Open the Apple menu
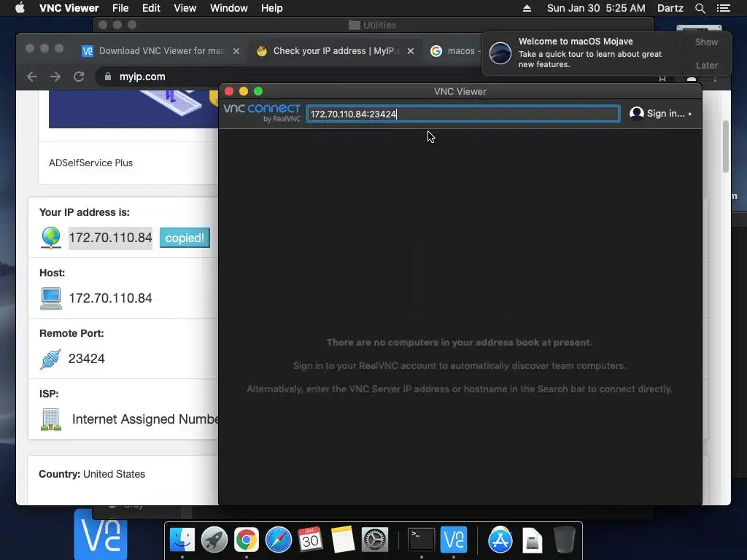The image size is (747, 560). pos(20,8)
